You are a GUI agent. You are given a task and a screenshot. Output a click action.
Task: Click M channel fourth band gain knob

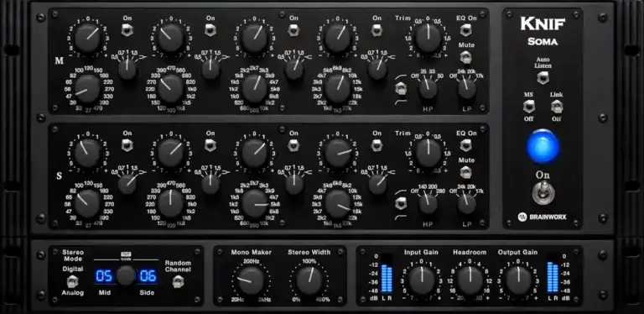(x=338, y=38)
